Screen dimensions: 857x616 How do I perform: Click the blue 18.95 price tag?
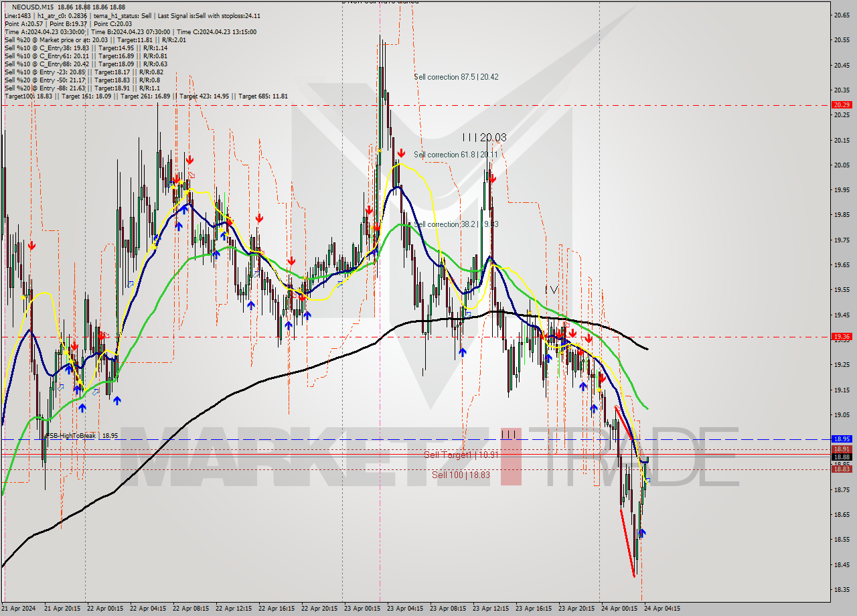[842, 439]
